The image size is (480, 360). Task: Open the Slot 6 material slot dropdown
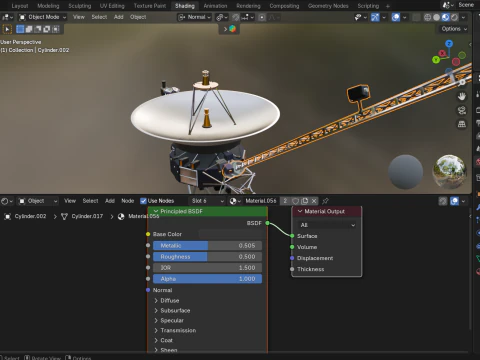pos(207,201)
